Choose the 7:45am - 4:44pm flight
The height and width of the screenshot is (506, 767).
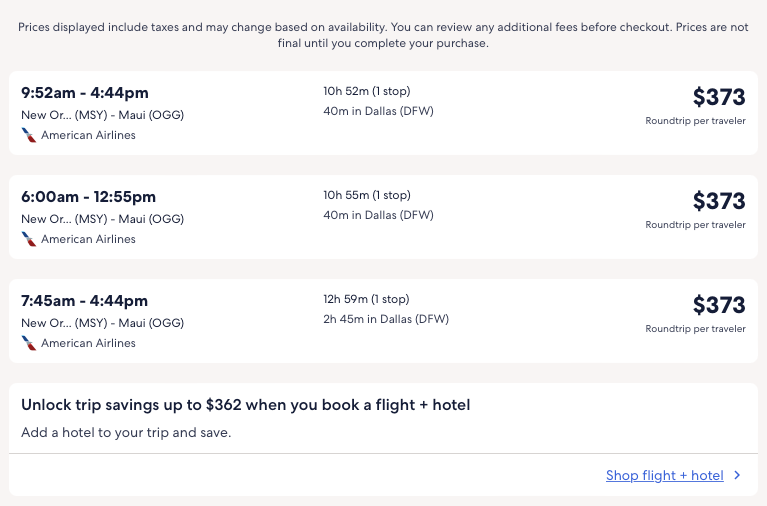(84, 301)
